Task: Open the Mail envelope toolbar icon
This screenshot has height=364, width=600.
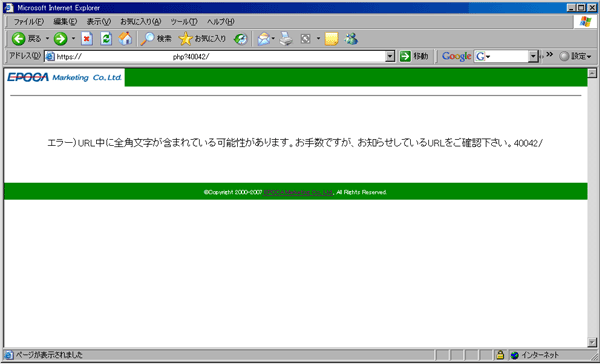Action: (263, 39)
